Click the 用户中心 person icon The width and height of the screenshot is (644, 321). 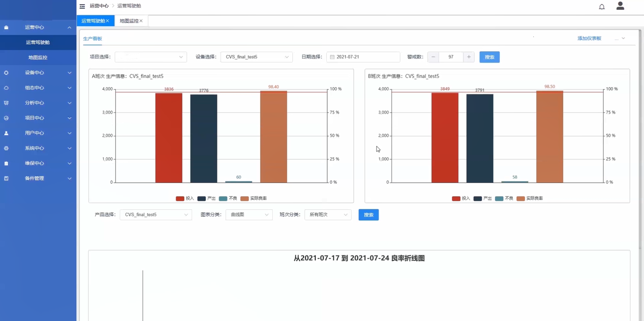6,133
